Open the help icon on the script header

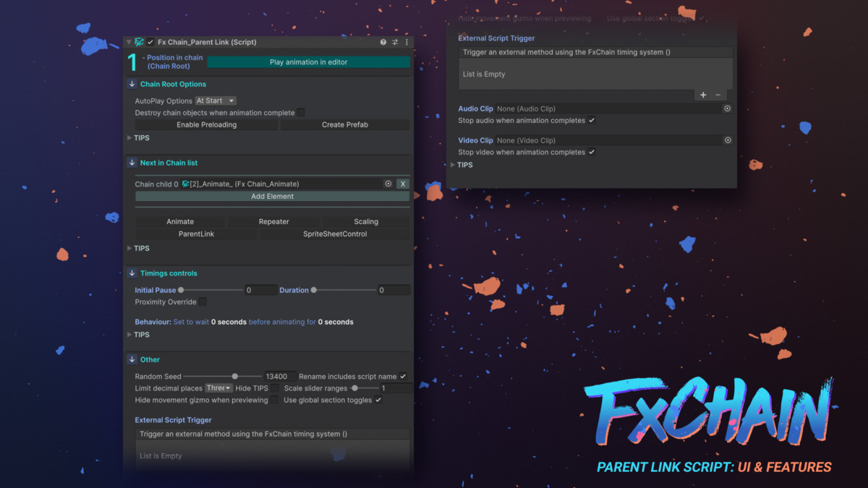point(383,42)
